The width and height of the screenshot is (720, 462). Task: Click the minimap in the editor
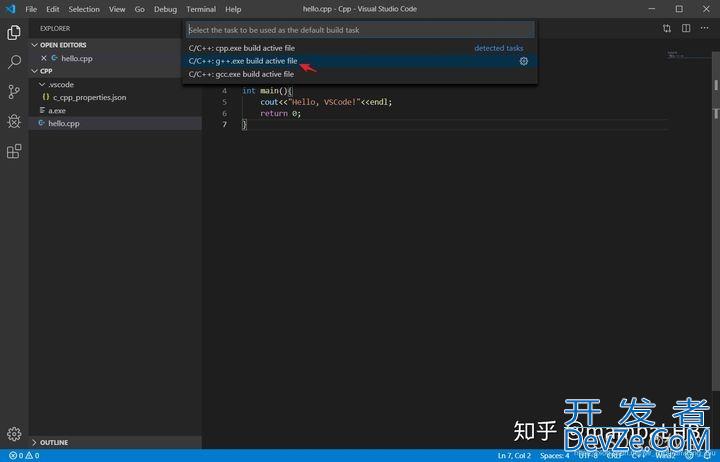click(689, 56)
